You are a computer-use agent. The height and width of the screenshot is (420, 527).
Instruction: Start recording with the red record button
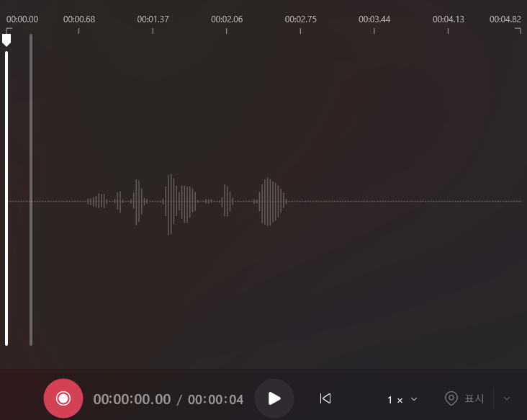[x=63, y=398]
